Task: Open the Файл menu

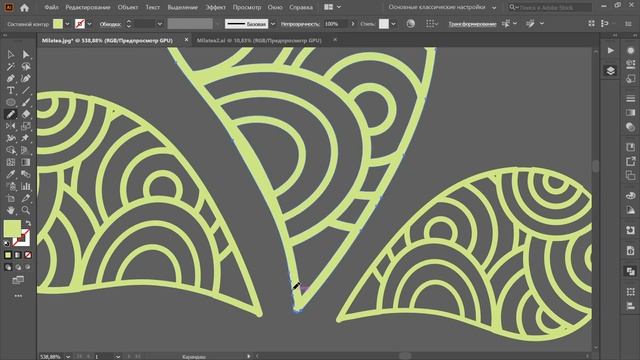Action: (51, 7)
